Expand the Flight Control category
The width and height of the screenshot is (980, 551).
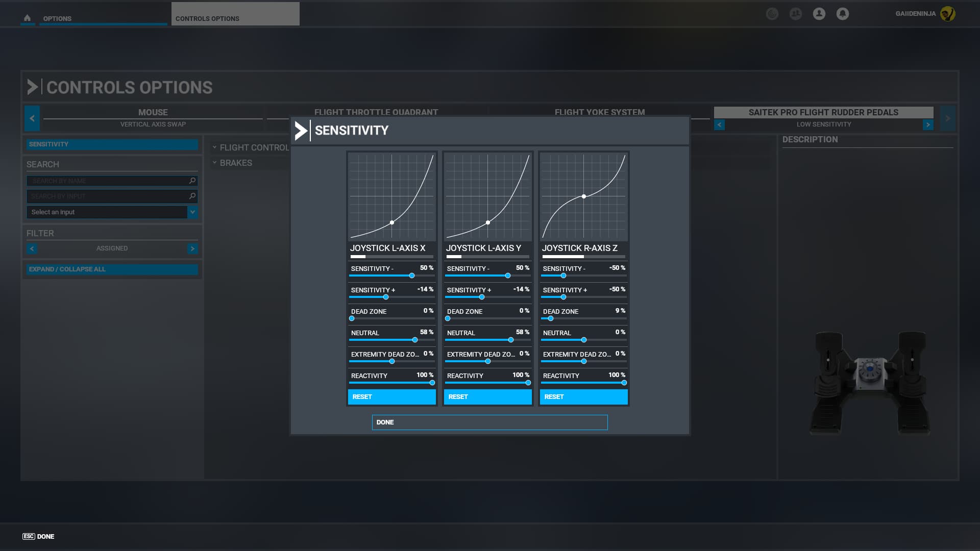pos(250,147)
